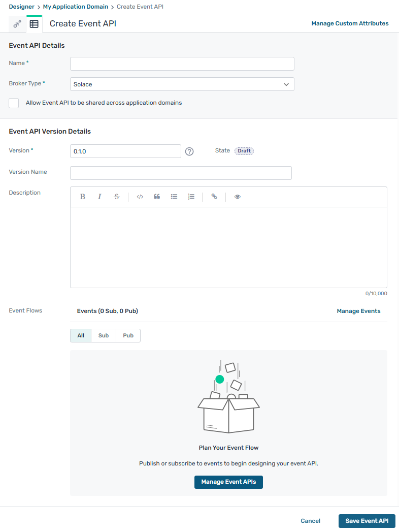Focus the Name input field
Viewport: 399px width, 532px height.
click(182, 64)
